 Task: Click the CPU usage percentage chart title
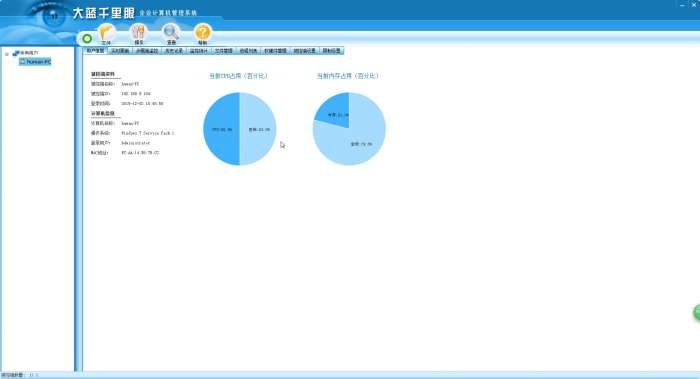click(238, 76)
